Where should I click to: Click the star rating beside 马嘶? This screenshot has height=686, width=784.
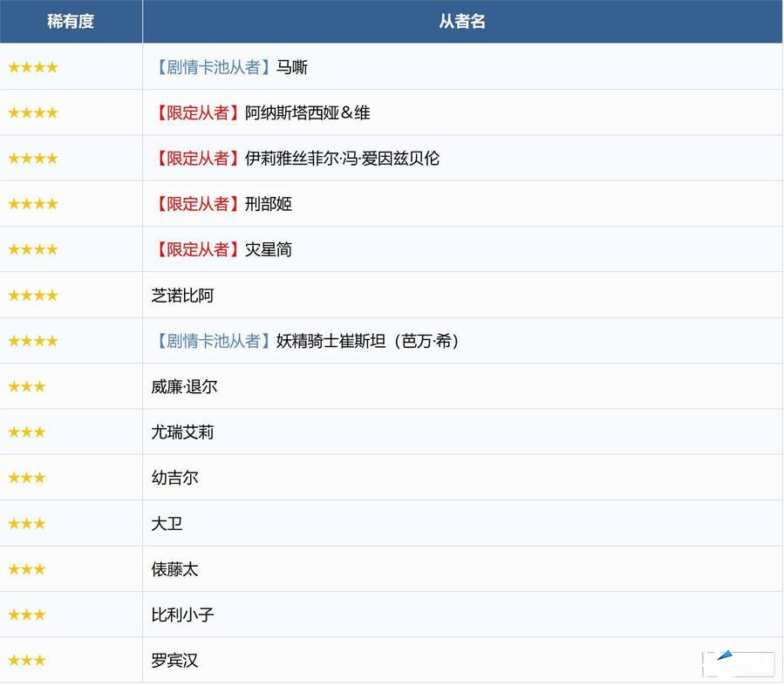click(33, 67)
